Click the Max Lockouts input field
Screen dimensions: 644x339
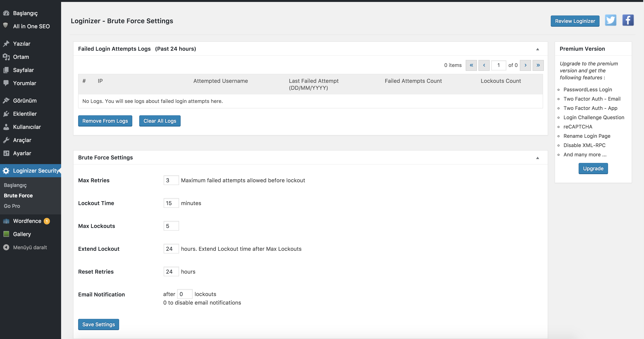(x=171, y=226)
